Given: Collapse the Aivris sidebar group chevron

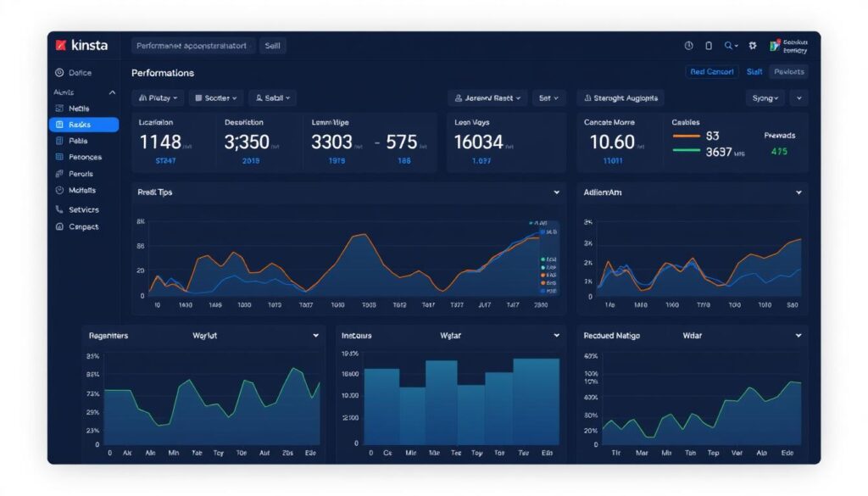Looking at the screenshot, I should click(x=111, y=91).
